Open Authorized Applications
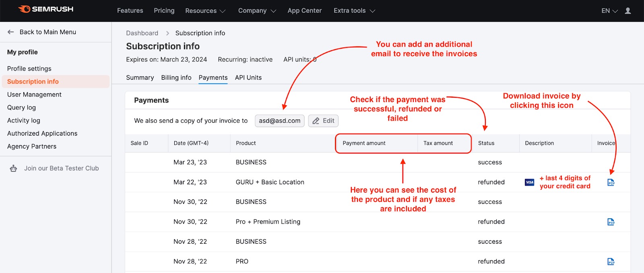Image resolution: width=644 pixels, height=273 pixels. (42, 133)
